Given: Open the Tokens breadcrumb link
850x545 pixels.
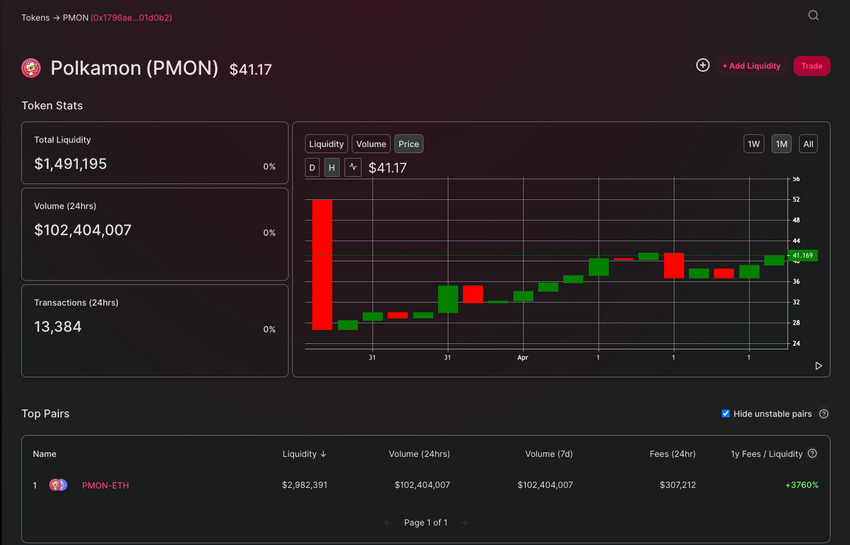Looking at the screenshot, I should (35, 17).
